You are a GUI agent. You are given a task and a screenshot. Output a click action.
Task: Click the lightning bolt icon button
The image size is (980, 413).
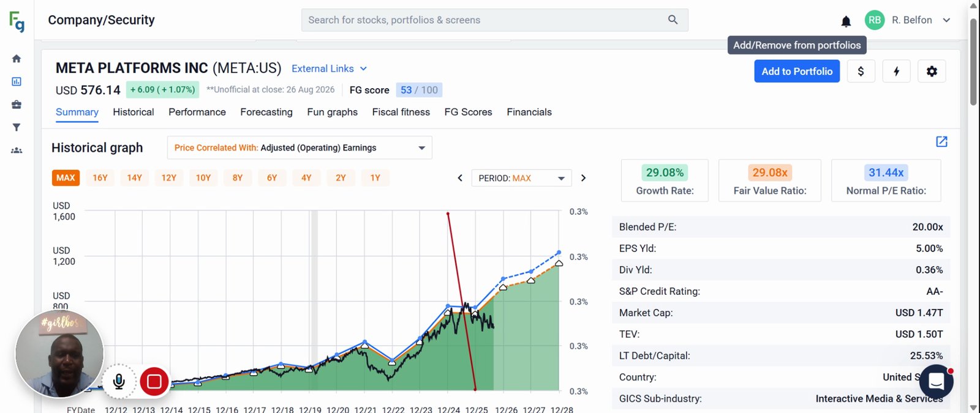(x=896, y=72)
